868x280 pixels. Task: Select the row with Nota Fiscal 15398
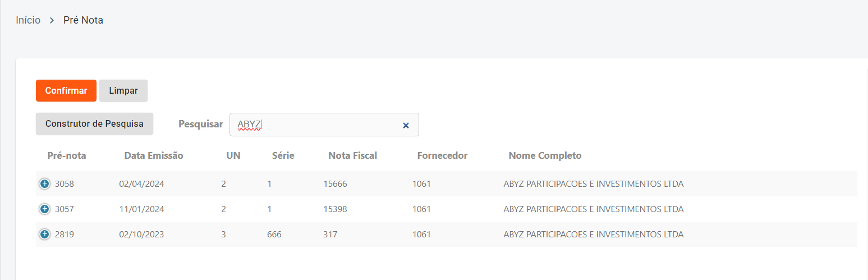(335, 209)
